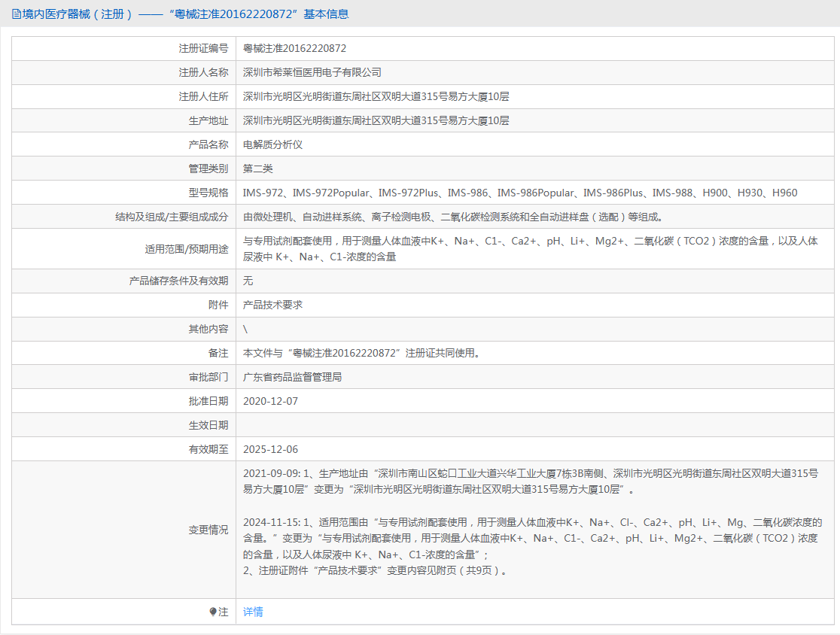Image resolution: width=840 pixels, height=635 pixels.
Task: Open the 详情 details link
Action: 253,612
